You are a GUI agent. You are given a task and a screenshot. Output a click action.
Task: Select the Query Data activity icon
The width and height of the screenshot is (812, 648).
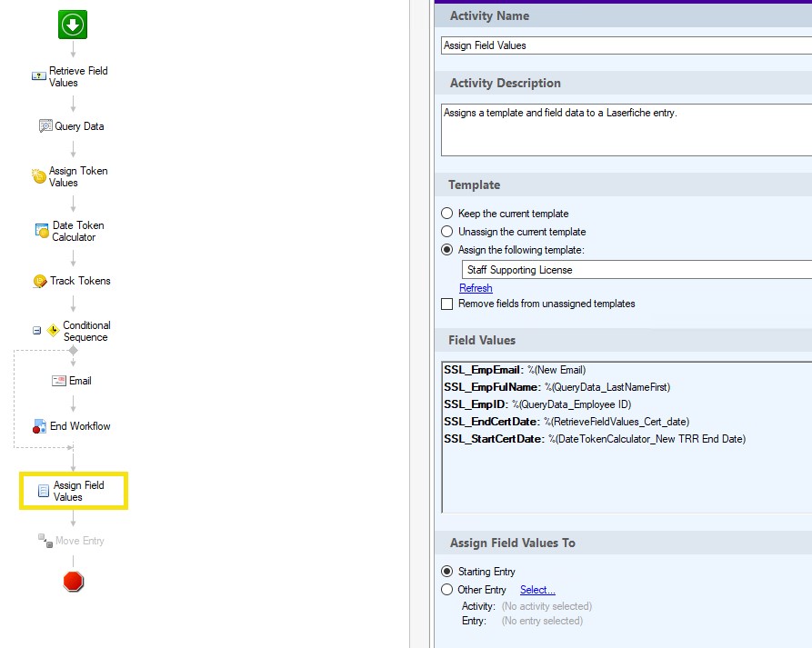click(x=45, y=126)
